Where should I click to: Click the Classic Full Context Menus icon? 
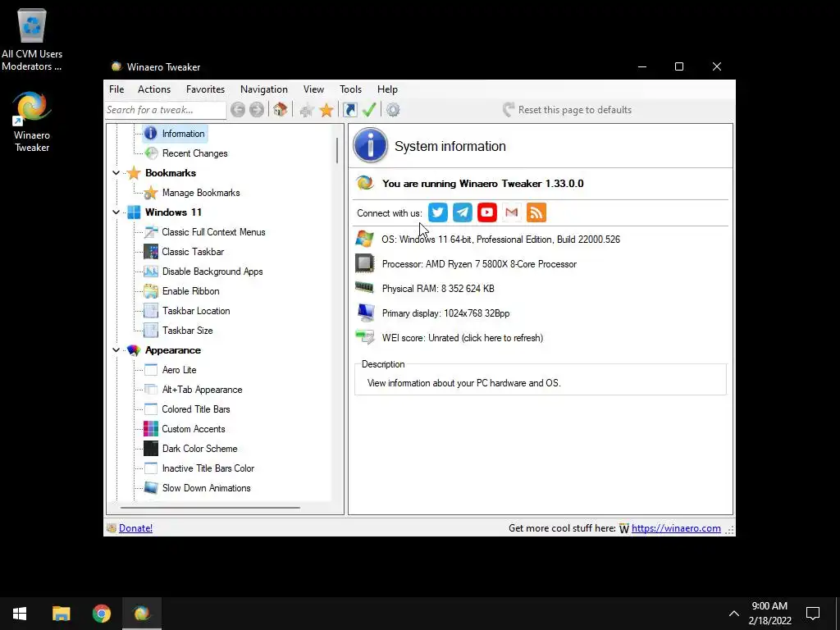pos(151,232)
